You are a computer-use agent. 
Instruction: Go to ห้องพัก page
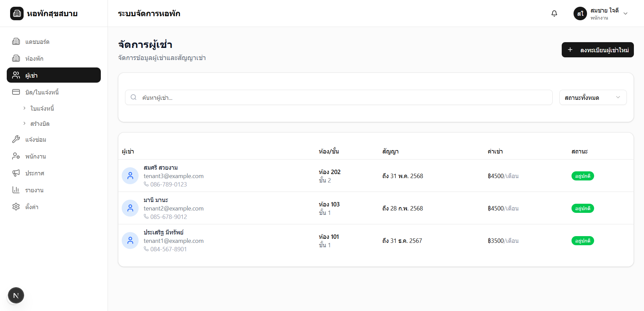(54, 58)
